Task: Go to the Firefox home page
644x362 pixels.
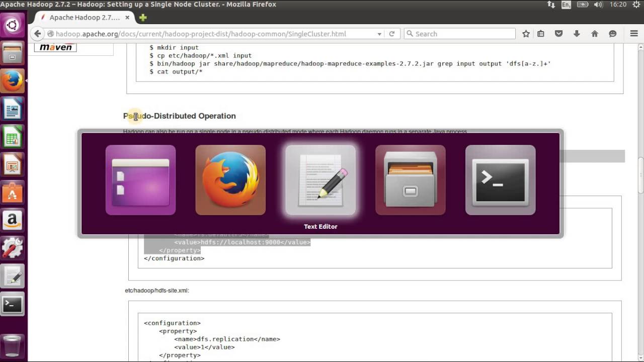Action: (595, 34)
